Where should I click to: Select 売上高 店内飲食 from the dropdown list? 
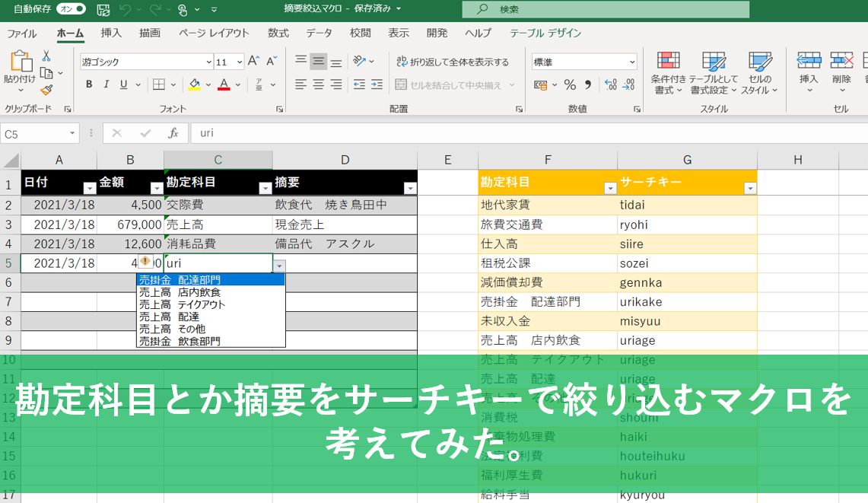tap(180, 292)
